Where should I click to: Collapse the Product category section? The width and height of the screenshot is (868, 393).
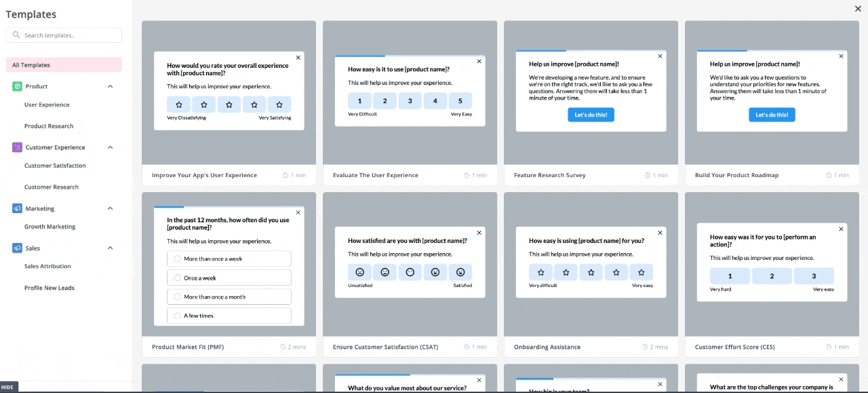click(110, 86)
